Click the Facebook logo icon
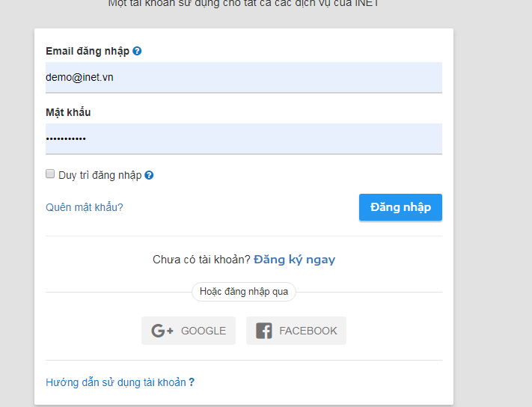 point(264,331)
